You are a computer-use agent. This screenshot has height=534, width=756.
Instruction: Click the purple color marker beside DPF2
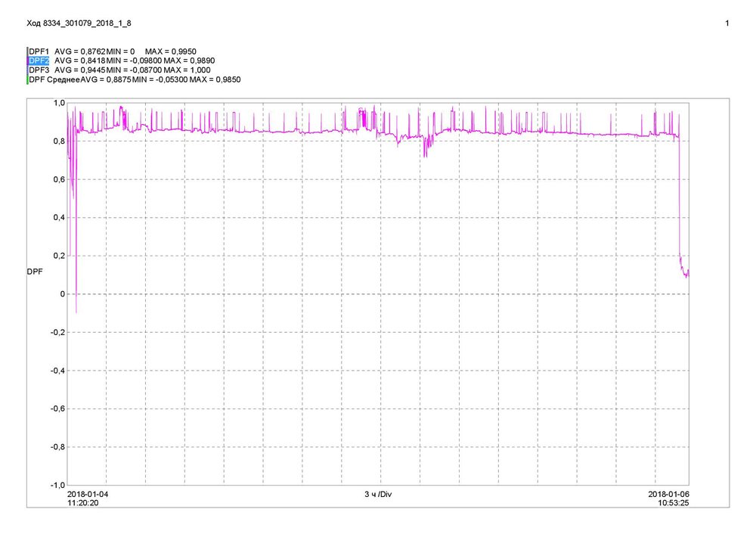(x=27, y=61)
